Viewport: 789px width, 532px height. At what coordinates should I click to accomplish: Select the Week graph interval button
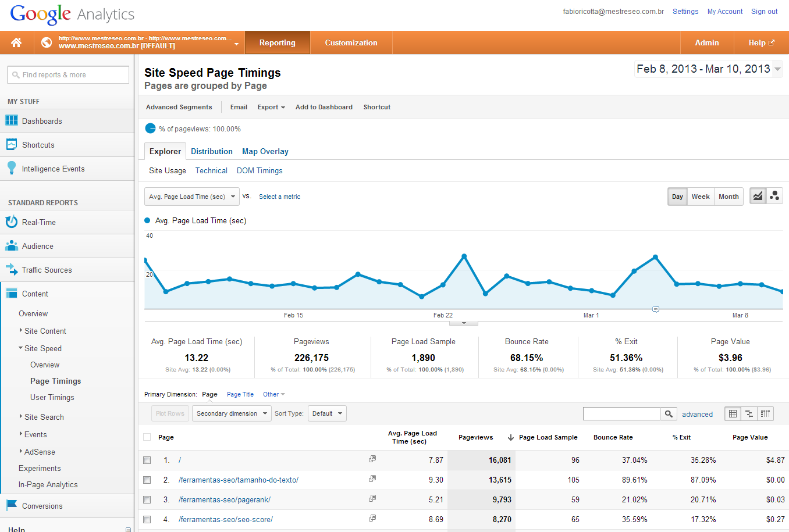700,197
